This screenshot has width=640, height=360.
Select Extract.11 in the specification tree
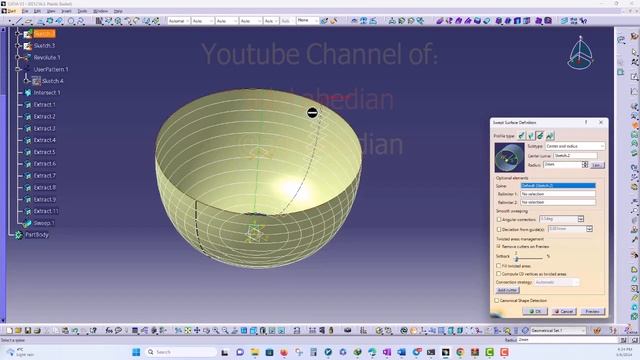pos(46,211)
